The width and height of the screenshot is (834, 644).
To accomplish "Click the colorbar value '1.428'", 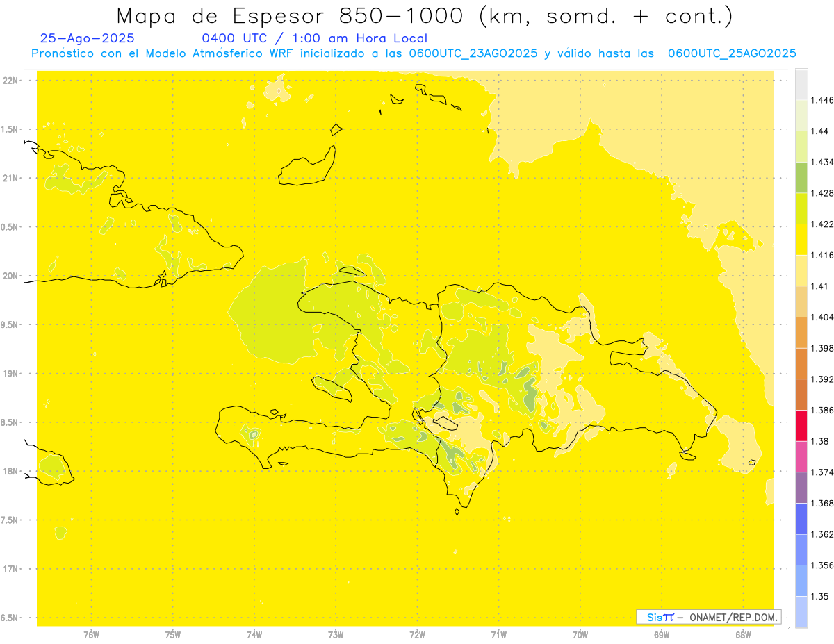I will (x=822, y=193).
